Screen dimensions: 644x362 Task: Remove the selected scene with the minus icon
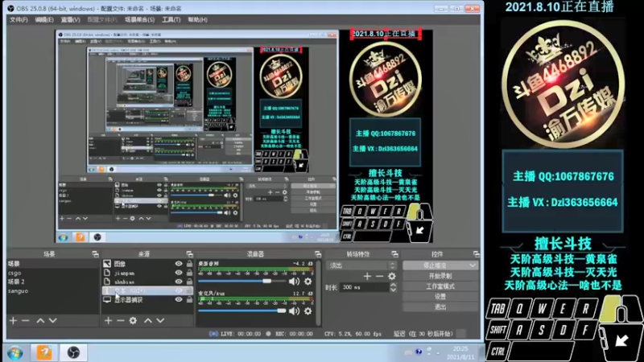[26, 320]
